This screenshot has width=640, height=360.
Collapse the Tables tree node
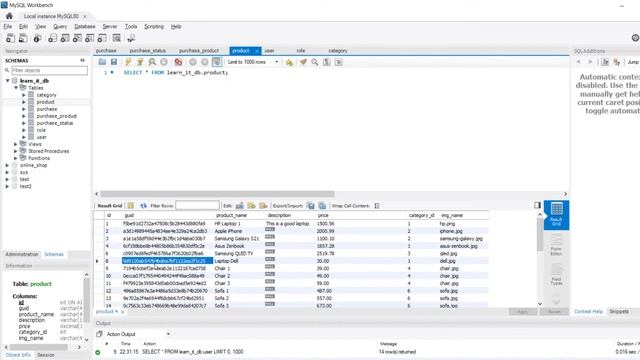pos(16,88)
